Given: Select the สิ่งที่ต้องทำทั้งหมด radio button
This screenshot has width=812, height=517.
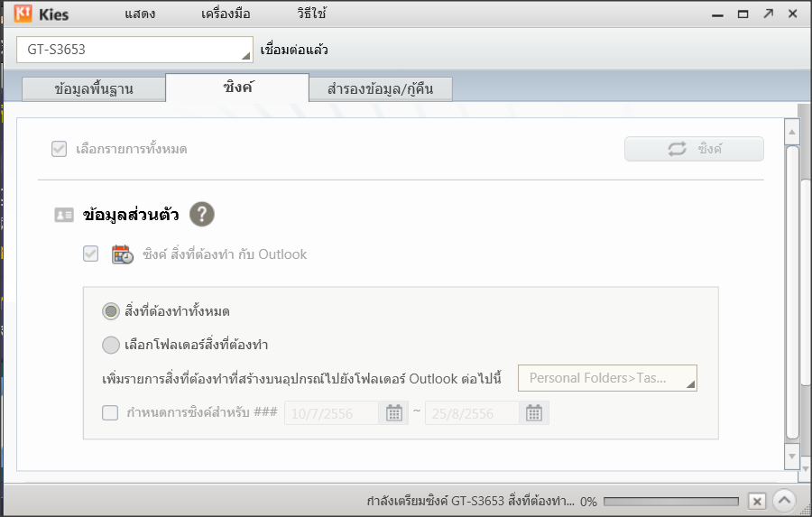Looking at the screenshot, I should [x=110, y=311].
